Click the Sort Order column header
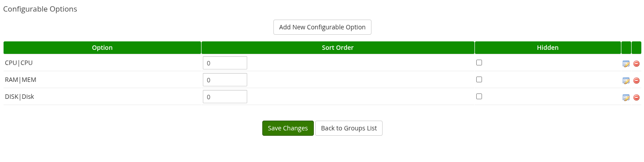Viewport: 644px width, 162px height. pos(338,48)
